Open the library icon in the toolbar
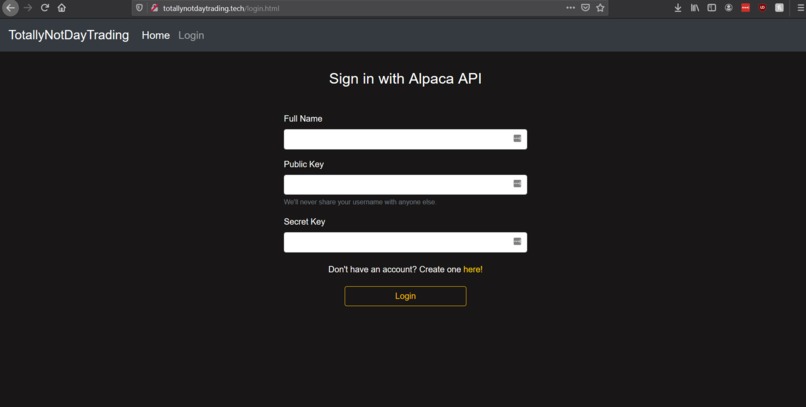This screenshot has width=806, height=407. (695, 8)
